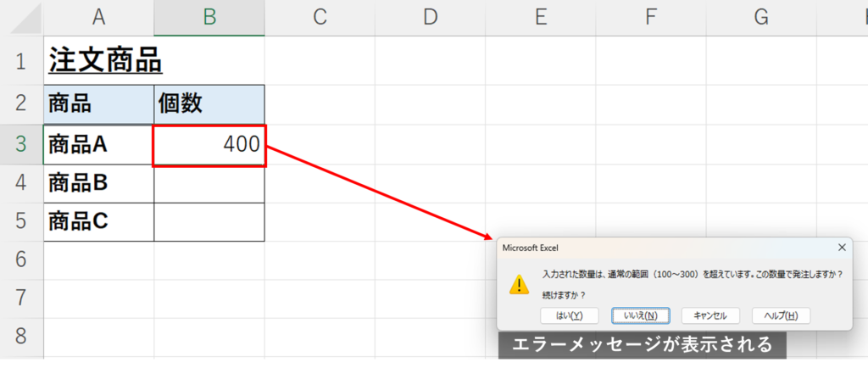
Task: Select row 2 header
Action: click(21, 104)
